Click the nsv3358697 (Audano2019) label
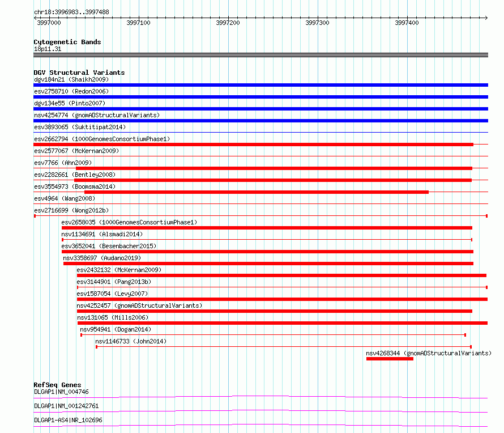Image resolution: width=504 pixels, height=433 pixels. (102, 258)
